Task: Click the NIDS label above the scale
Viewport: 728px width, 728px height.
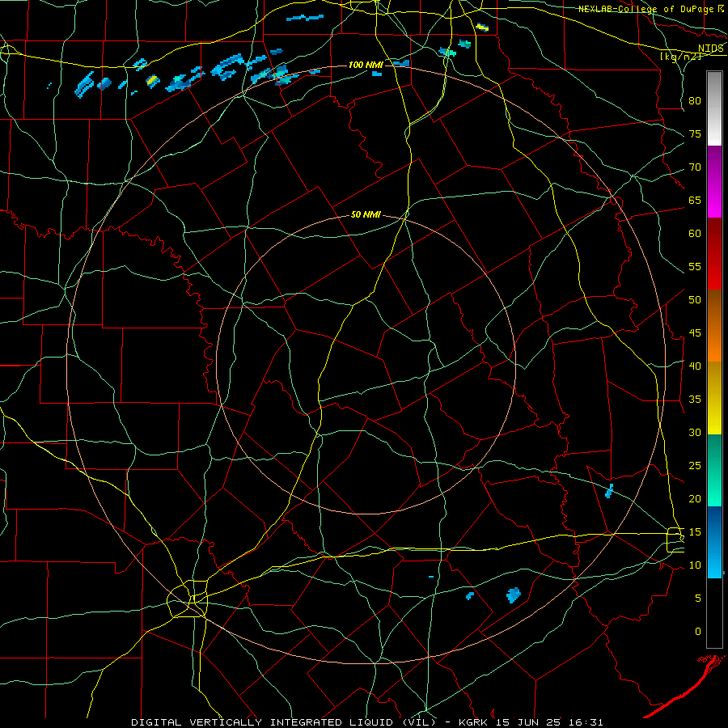Action: [710, 49]
